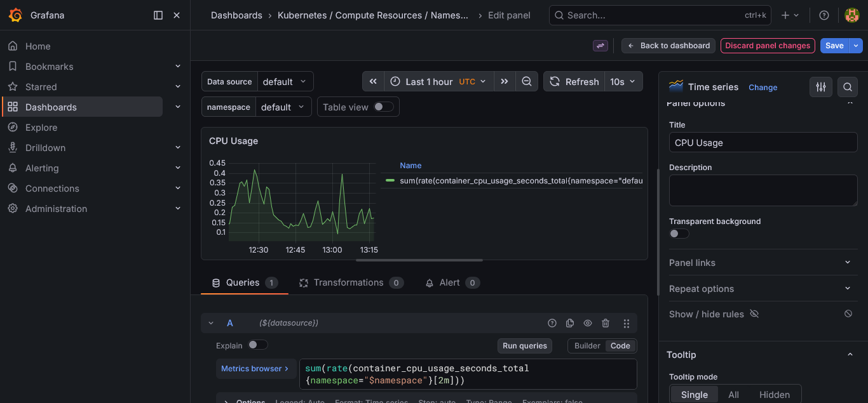Open Bookmarks in the sidebar
868x403 pixels.
tap(49, 67)
